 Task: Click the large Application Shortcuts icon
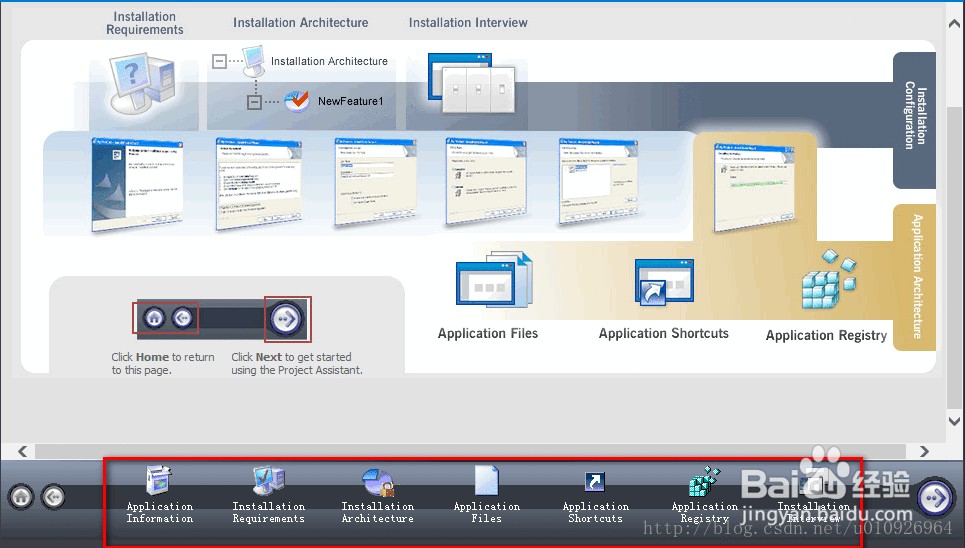pyautogui.click(x=664, y=282)
